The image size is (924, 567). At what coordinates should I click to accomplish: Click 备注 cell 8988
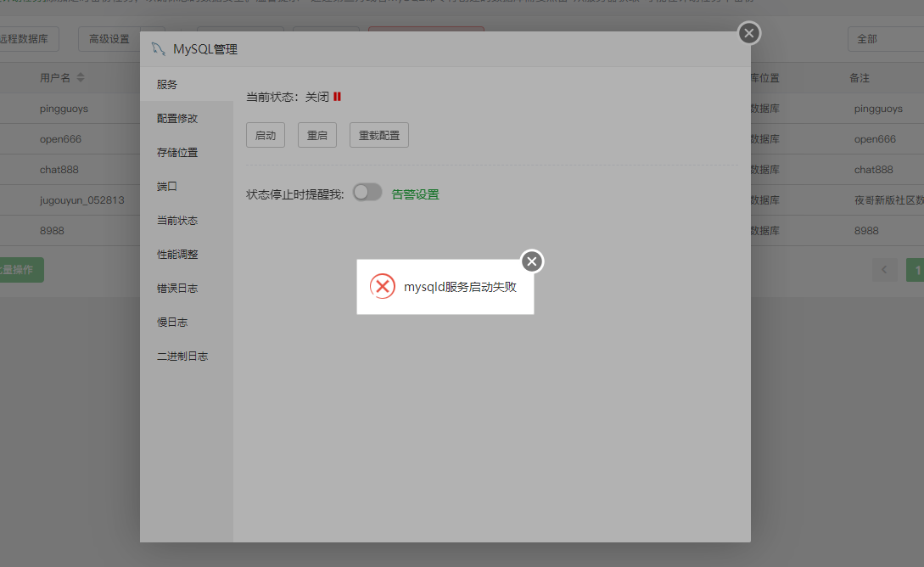click(866, 231)
